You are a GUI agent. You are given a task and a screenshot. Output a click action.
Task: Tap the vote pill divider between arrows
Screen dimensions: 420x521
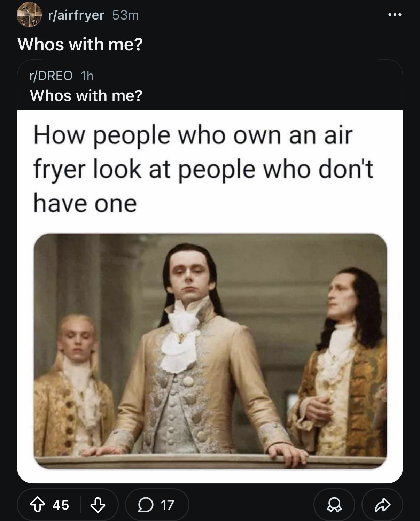tap(80, 505)
